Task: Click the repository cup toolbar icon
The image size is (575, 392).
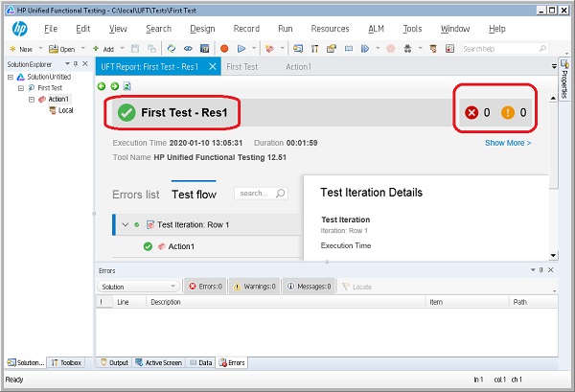Action: 433,49
